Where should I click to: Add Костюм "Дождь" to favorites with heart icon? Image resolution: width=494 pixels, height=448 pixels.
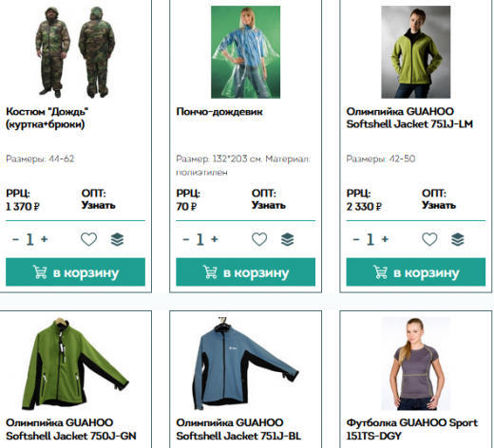pyautogui.click(x=88, y=239)
